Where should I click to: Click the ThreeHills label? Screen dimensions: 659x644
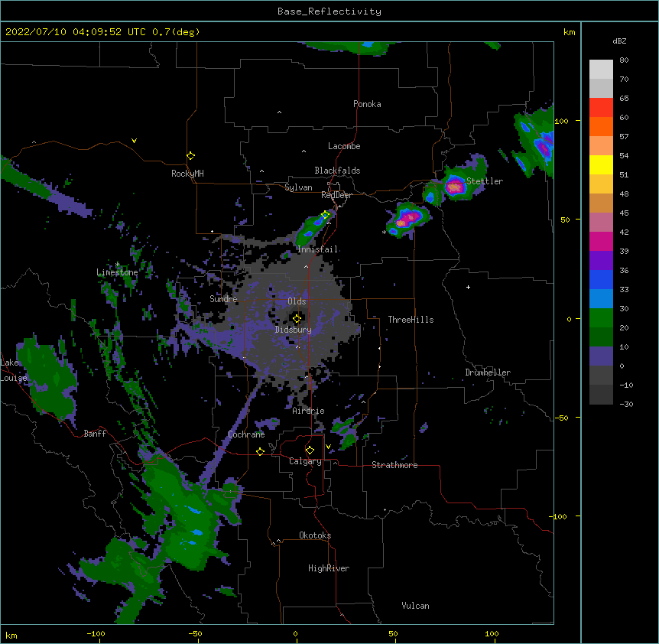tap(411, 320)
